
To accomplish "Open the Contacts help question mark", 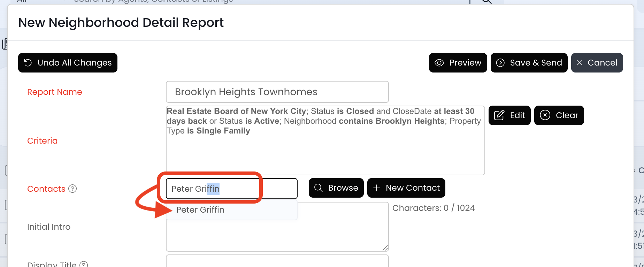I will [x=72, y=189].
